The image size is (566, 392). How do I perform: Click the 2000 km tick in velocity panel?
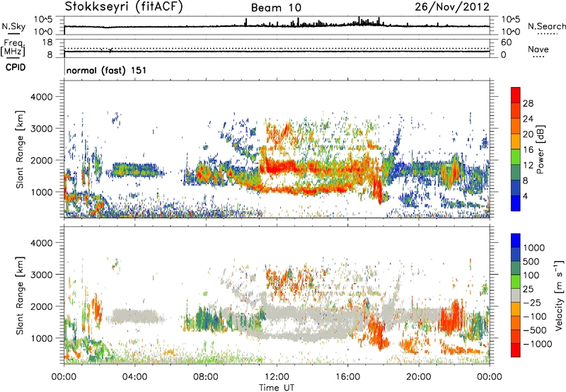pyautogui.click(x=41, y=306)
